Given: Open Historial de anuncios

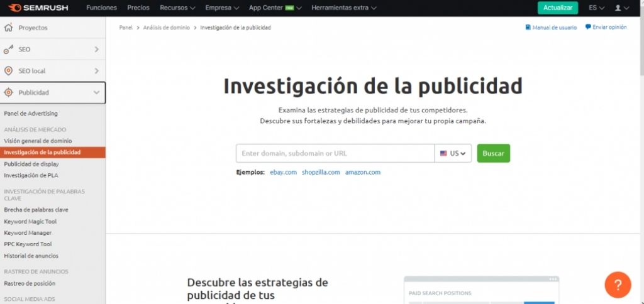Looking at the screenshot, I should pos(31,256).
